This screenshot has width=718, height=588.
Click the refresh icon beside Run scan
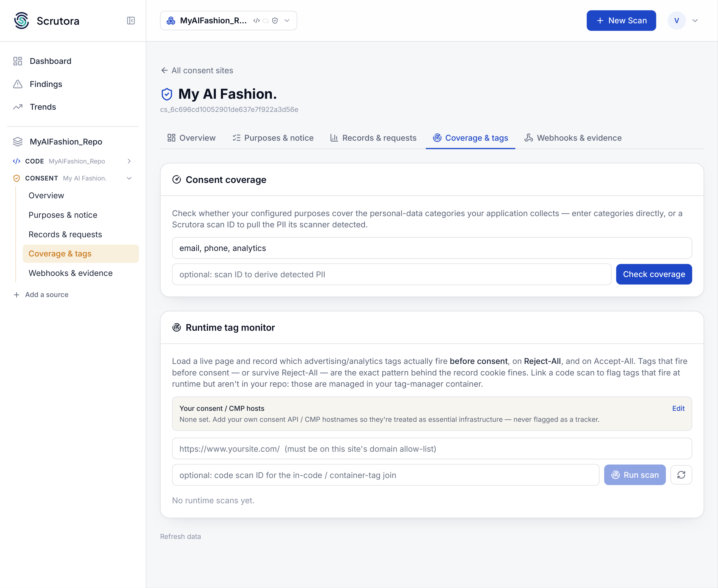pos(681,475)
